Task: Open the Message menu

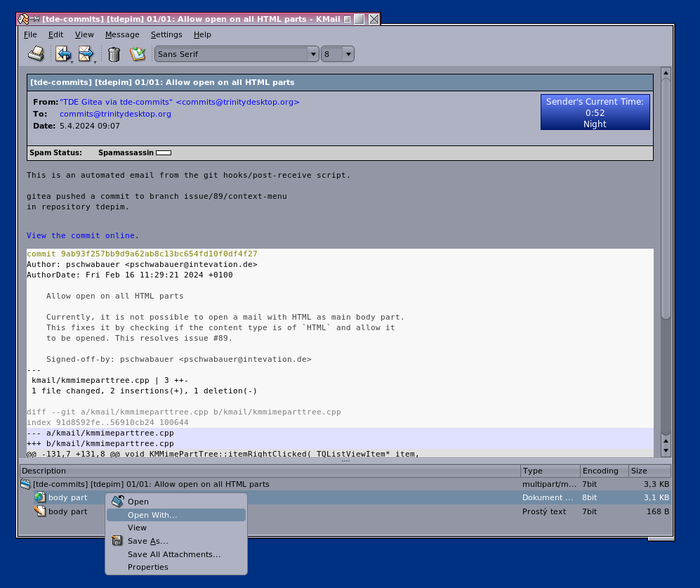Action: coord(122,34)
